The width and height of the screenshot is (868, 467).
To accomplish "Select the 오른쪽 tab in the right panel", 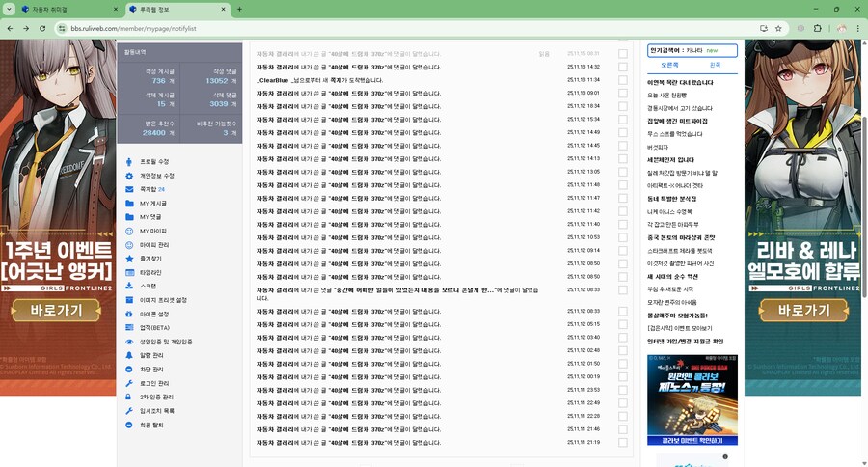I will click(669, 65).
